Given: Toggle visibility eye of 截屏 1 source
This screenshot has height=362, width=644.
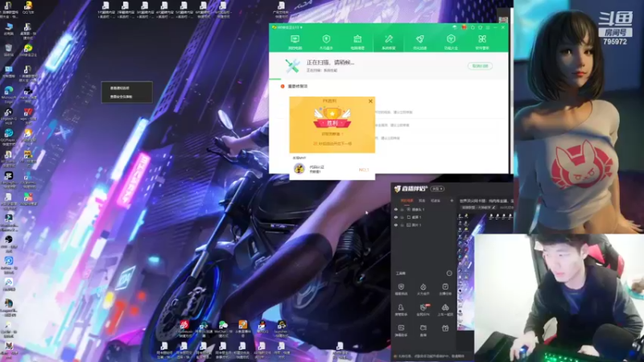Looking at the screenshot, I should point(396,217).
